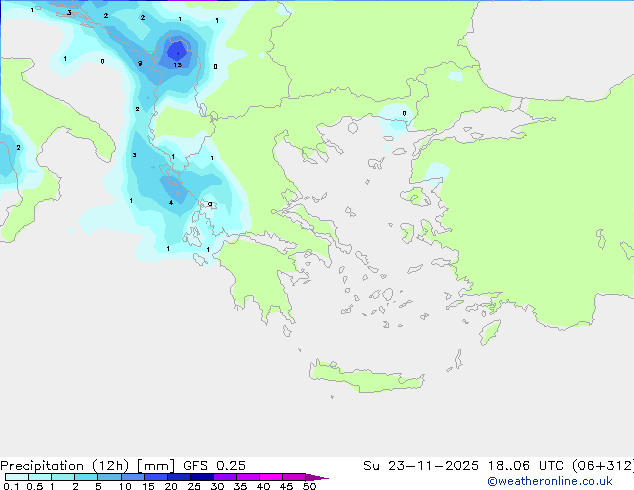Pick the 0.1–0.5 mm legend color swatch
The image size is (634, 490).
17,477
